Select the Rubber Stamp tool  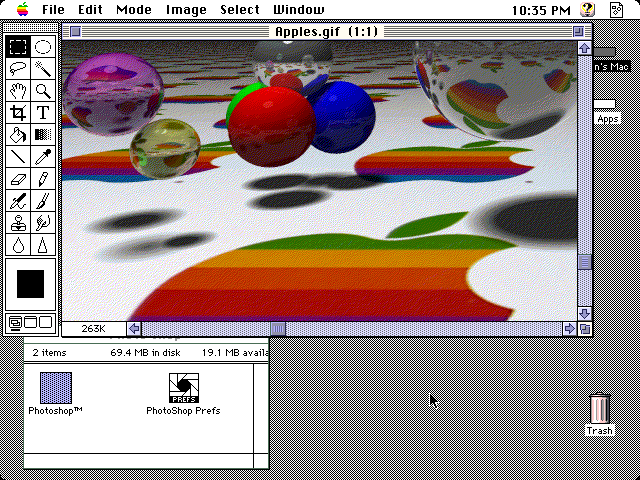[18, 222]
